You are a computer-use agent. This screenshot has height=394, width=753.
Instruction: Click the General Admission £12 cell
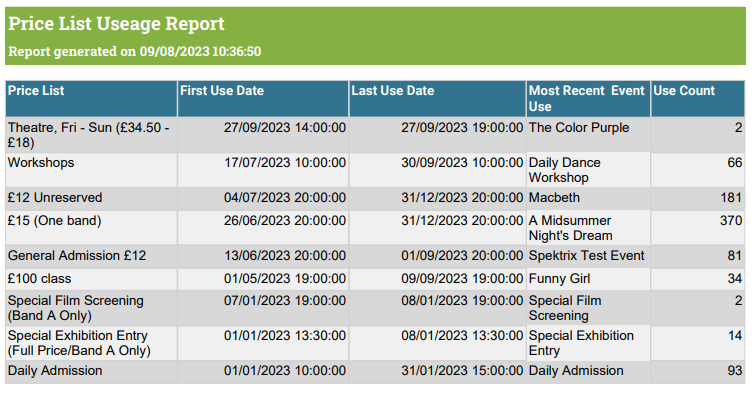click(91, 256)
